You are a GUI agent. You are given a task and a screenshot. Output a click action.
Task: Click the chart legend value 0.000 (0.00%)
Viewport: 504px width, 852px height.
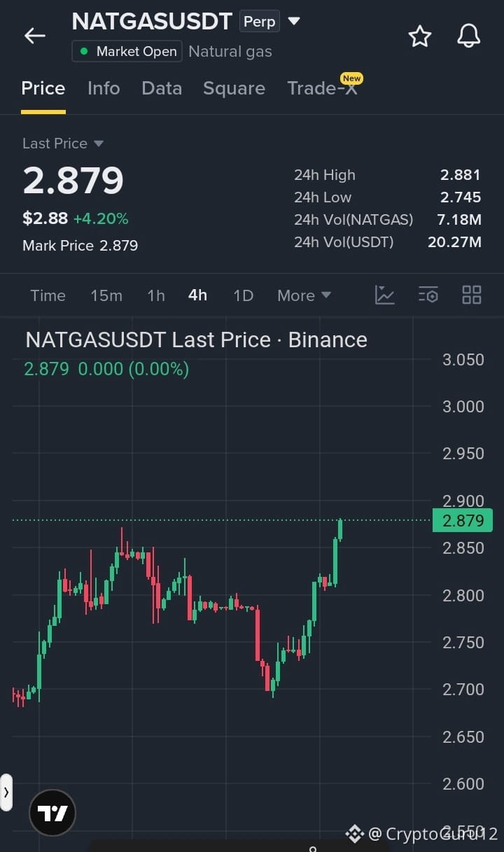pyautogui.click(x=134, y=369)
